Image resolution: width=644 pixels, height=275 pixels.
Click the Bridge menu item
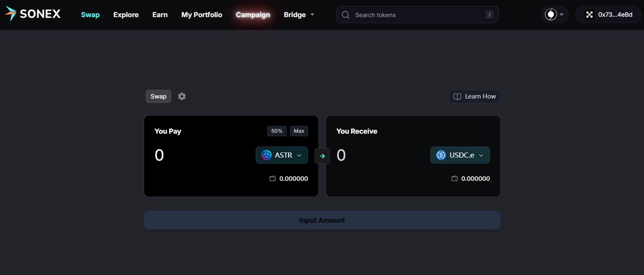tap(295, 15)
